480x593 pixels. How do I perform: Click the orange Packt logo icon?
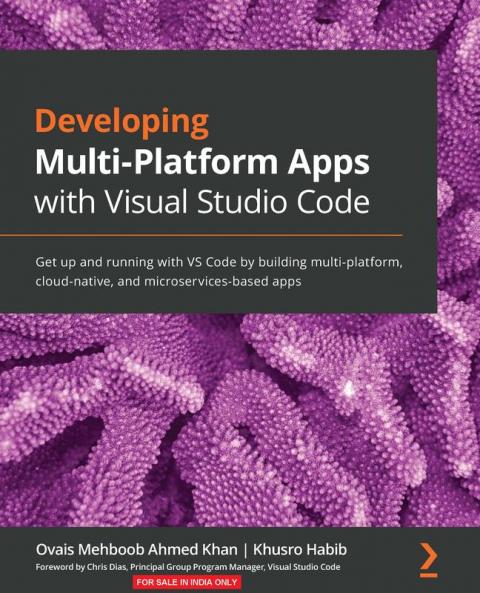[429, 560]
